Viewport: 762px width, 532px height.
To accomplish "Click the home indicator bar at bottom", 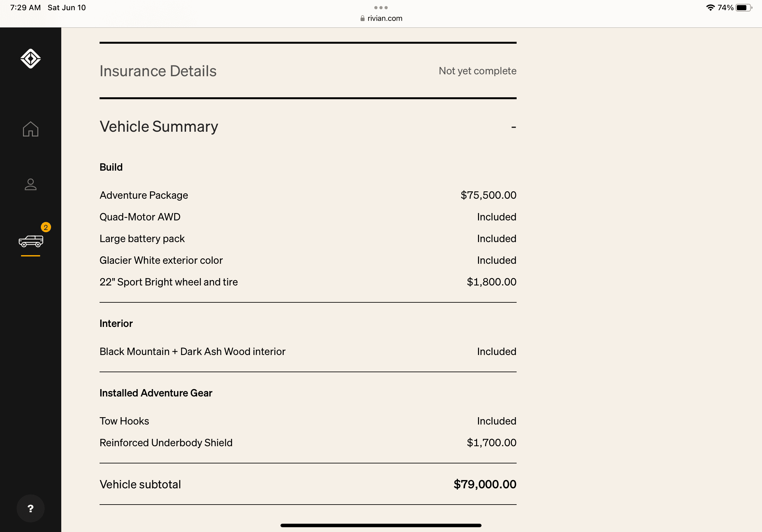I will pyautogui.click(x=381, y=525).
